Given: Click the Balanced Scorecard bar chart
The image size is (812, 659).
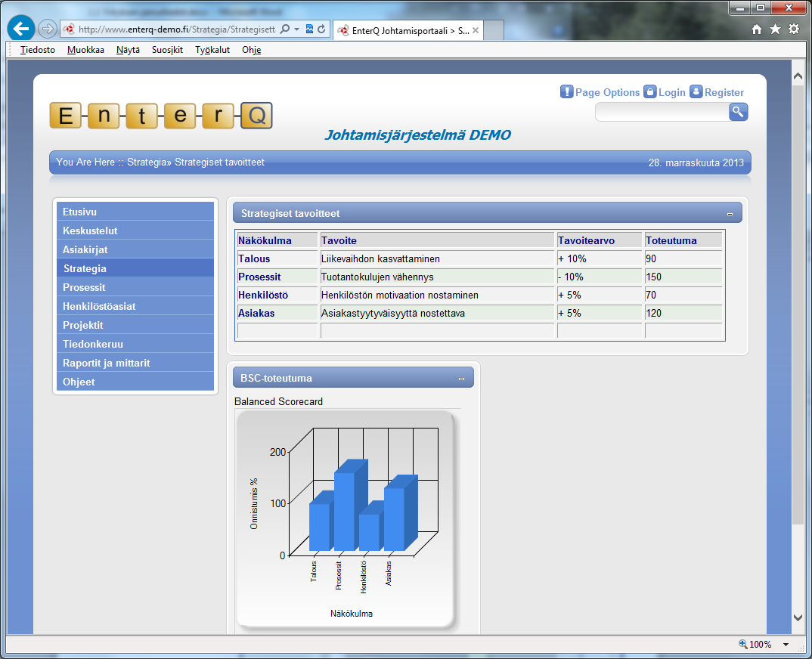Looking at the screenshot, I should 346,518.
